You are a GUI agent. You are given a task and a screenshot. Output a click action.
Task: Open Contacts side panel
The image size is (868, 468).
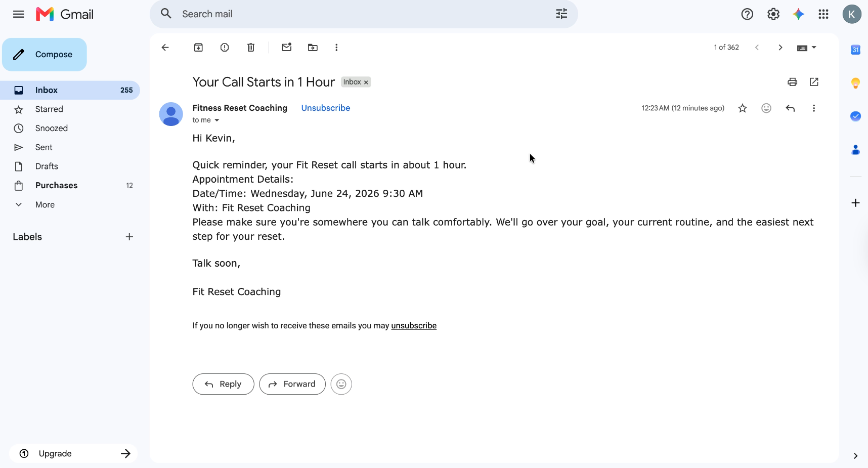[855, 150]
